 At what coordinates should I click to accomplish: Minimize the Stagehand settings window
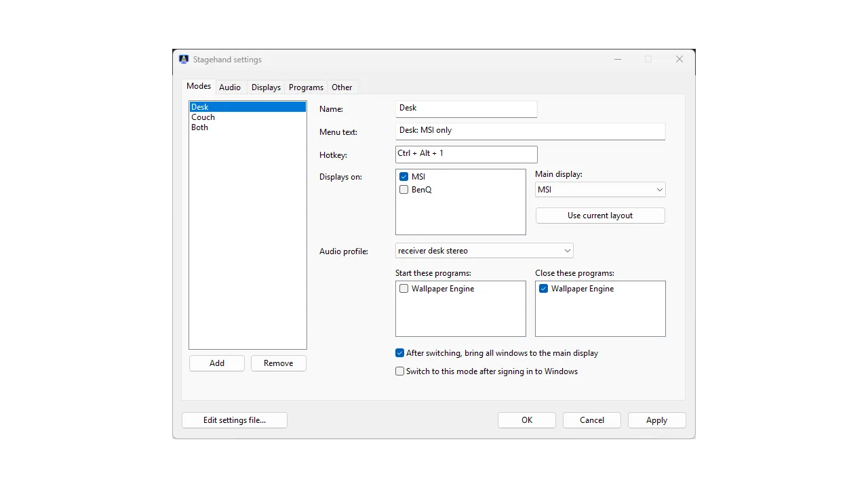coord(618,60)
